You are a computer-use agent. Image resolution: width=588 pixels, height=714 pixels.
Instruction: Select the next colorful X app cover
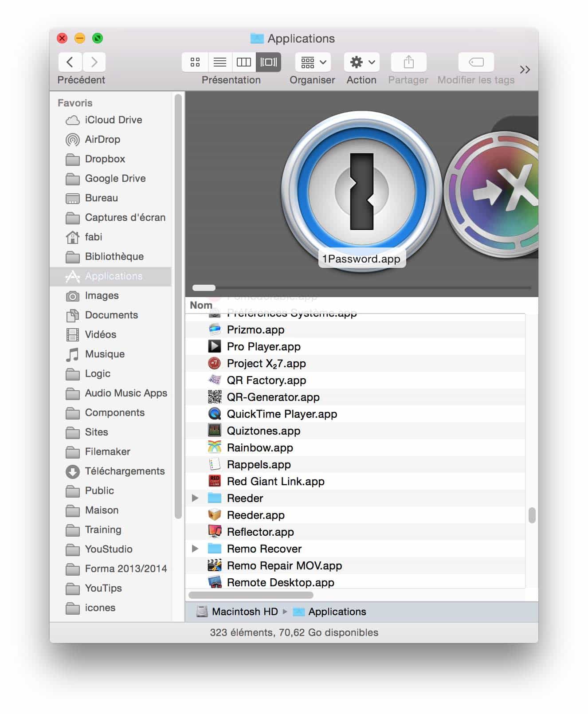492,194
